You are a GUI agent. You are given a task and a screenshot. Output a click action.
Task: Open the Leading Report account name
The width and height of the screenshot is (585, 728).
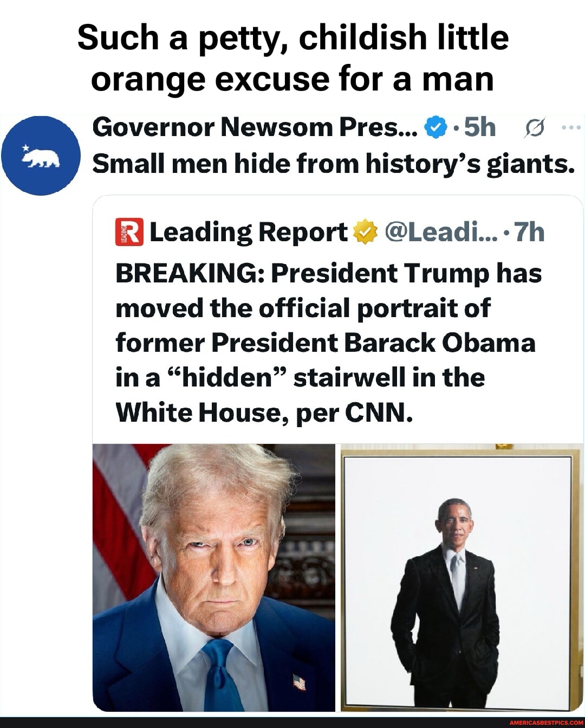pyautogui.click(x=248, y=232)
